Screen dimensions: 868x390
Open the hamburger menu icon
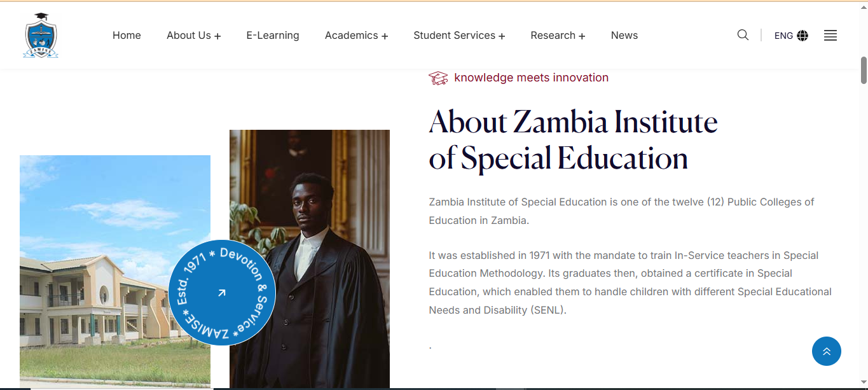[830, 36]
